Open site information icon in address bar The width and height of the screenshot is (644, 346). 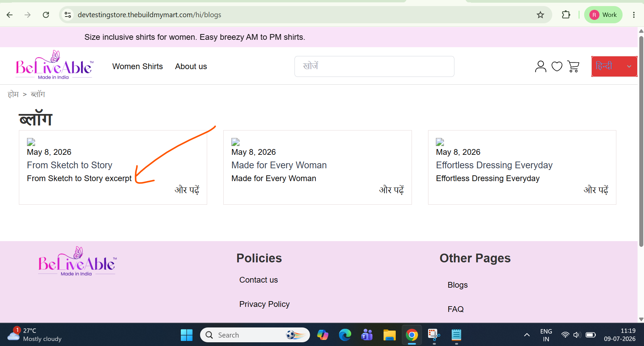tap(68, 15)
